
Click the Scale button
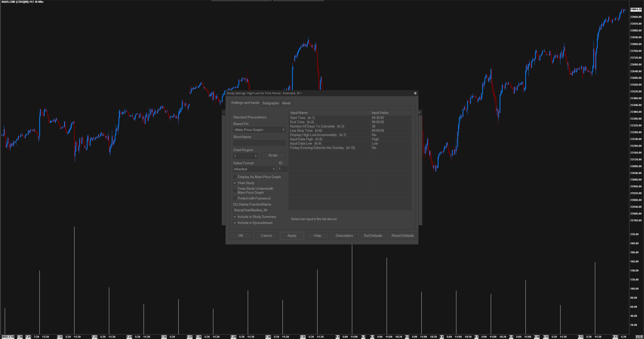coord(273,155)
